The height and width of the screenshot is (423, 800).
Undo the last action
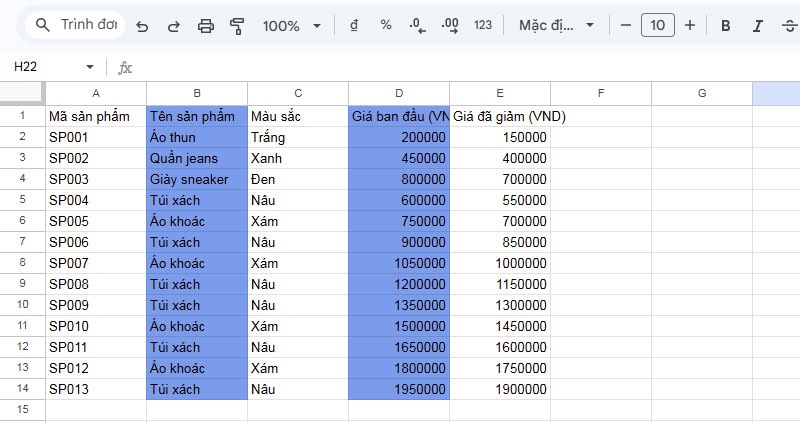(x=142, y=26)
